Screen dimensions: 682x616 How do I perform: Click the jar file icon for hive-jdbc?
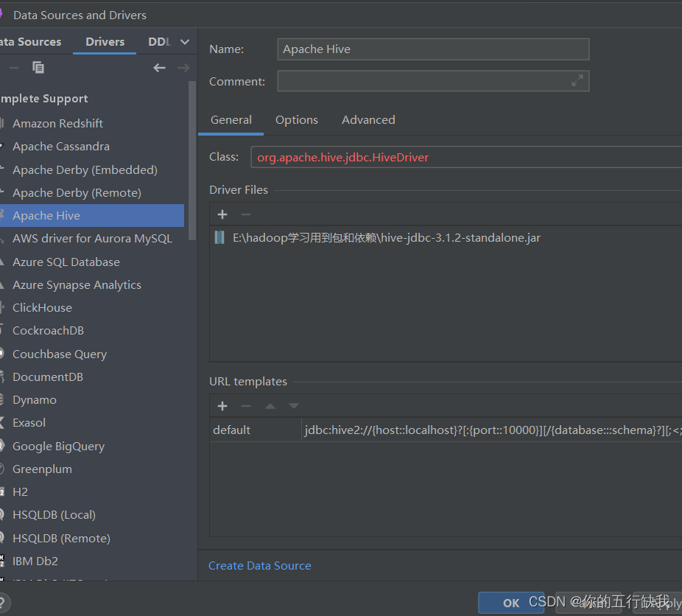point(219,237)
